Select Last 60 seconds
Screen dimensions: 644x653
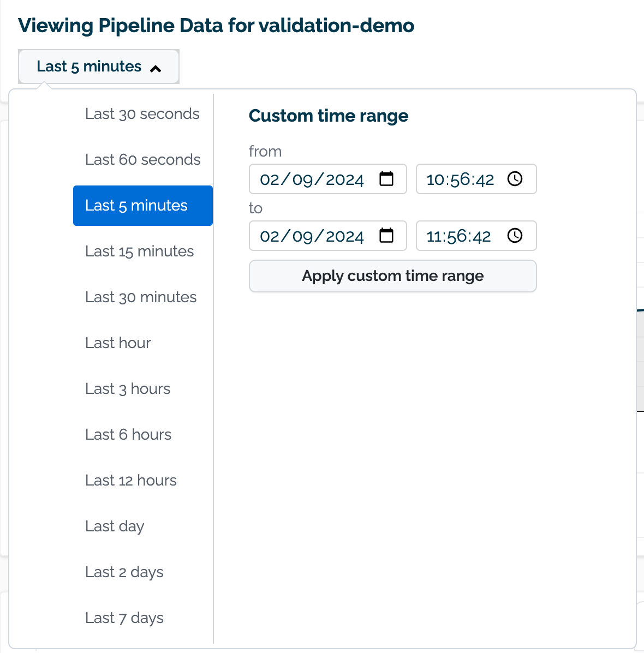pyautogui.click(x=142, y=160)
